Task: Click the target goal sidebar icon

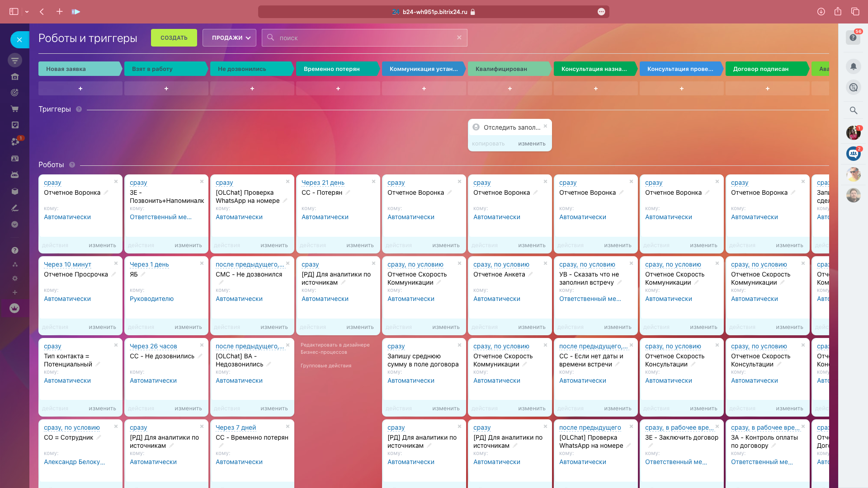Action: point(14,93)
